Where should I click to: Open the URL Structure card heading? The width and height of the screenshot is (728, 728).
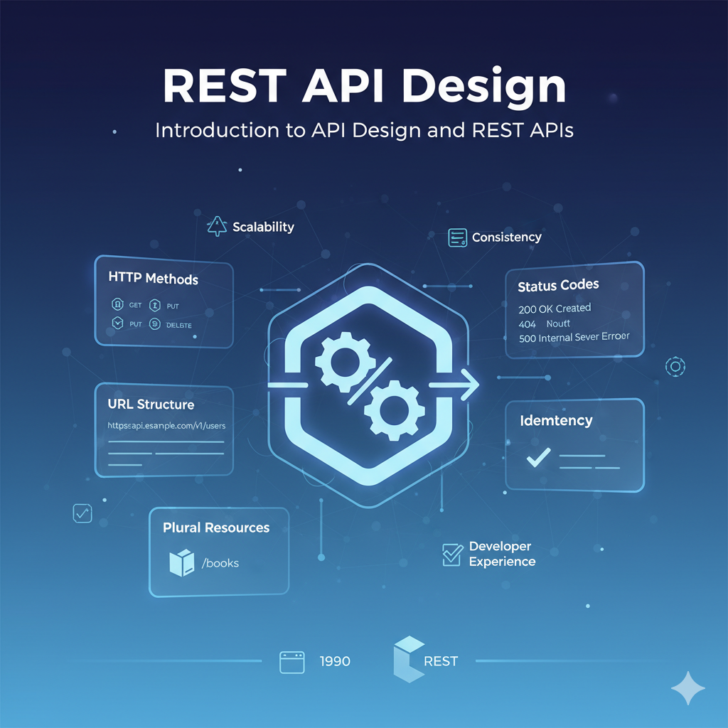point(151,405)
